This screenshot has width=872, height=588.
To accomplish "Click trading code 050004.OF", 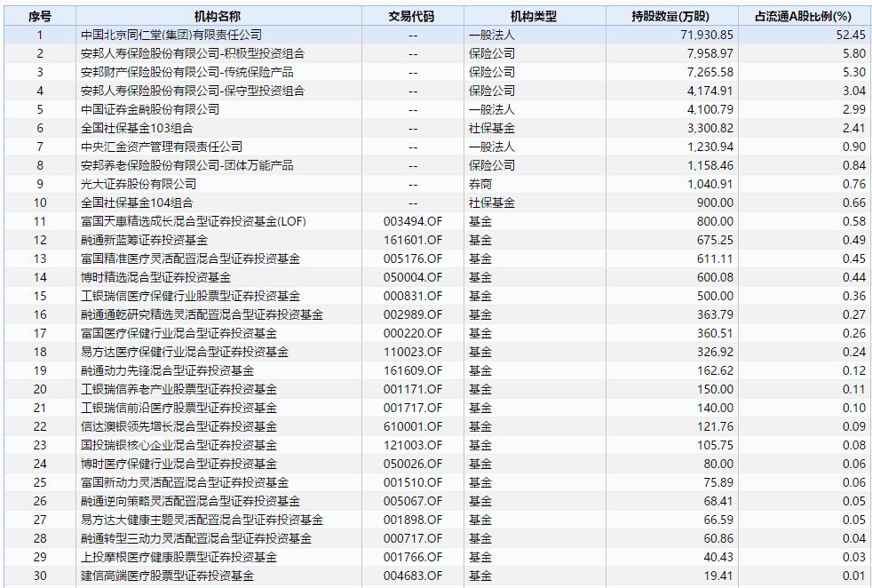I will tap(413, 277).
